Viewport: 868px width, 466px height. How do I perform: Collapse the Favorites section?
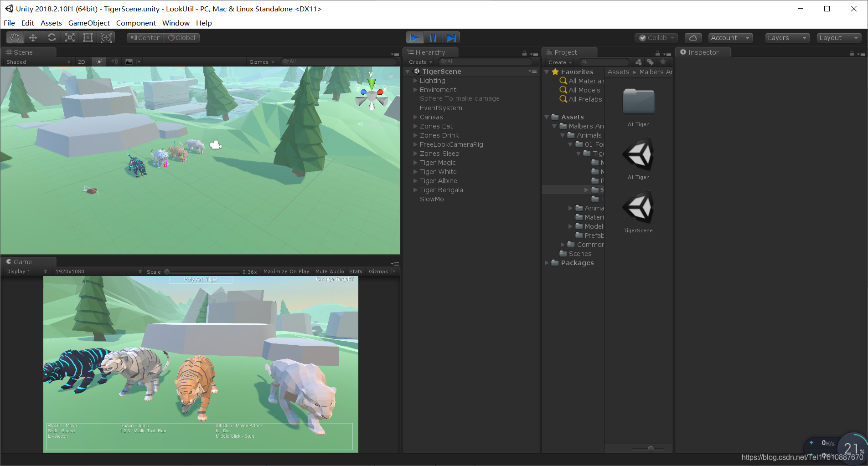(x=547, y=72)
